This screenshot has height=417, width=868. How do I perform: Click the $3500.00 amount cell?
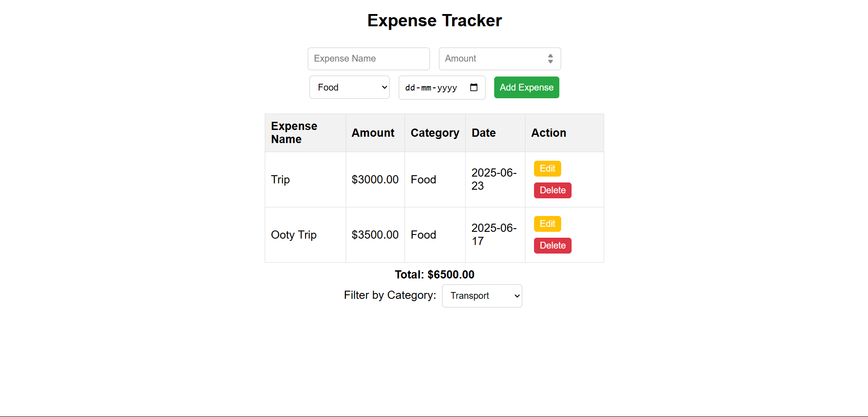pyautogui.click(x=375, y=235)
